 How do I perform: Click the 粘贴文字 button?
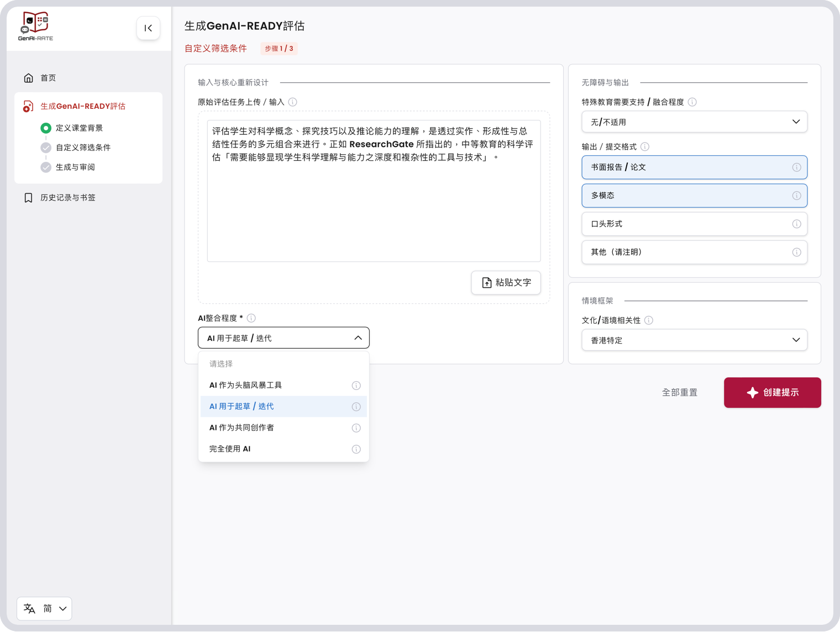(x=506, y=283)
